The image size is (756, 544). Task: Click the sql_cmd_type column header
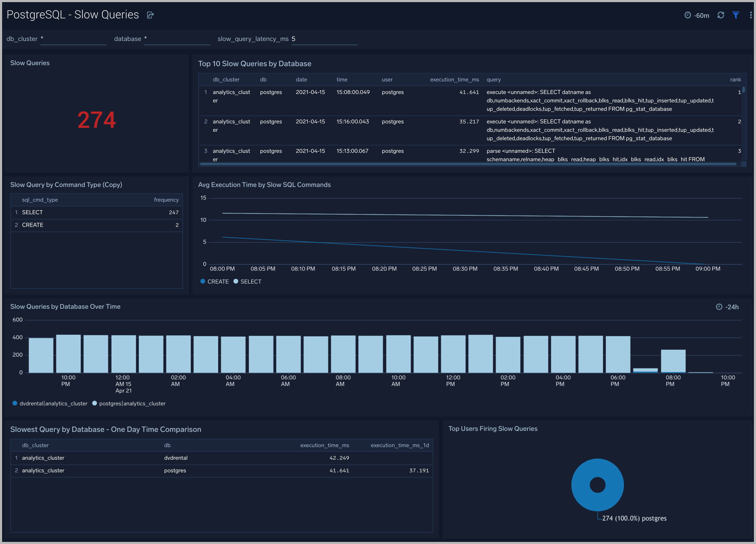click(39, 200)
